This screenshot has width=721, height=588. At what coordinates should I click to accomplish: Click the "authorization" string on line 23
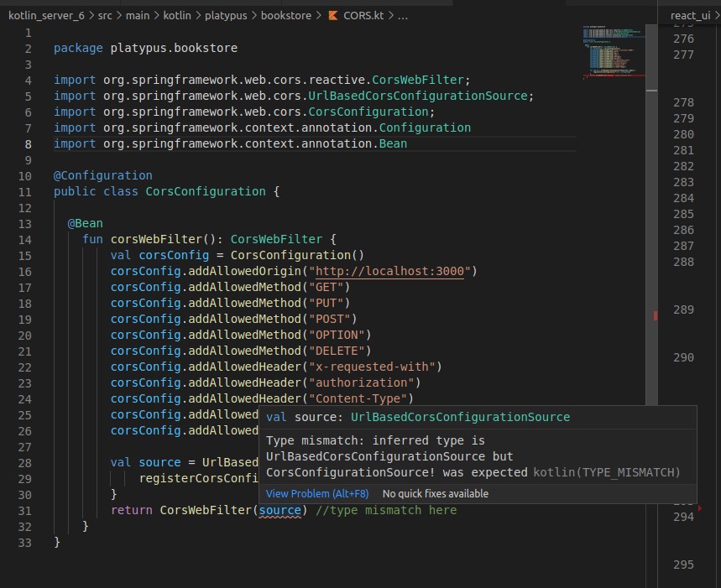tap(362, 382)
